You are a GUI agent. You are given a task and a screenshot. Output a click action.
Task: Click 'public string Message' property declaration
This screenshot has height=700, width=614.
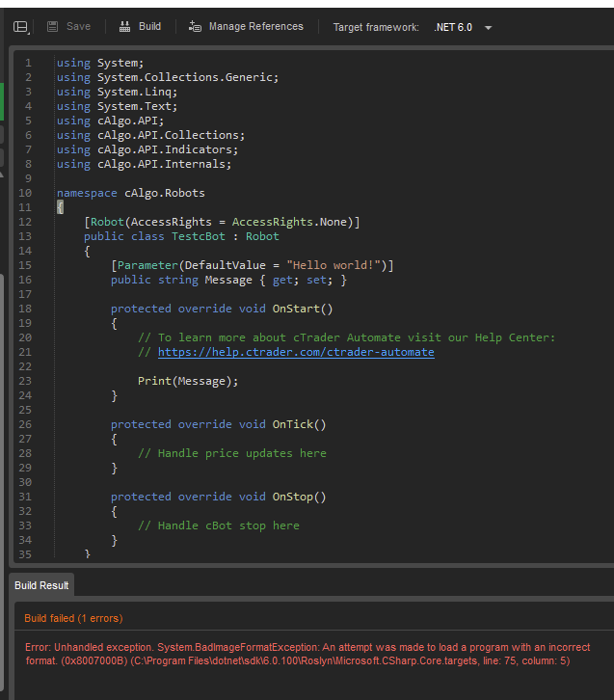click(181, 280)
